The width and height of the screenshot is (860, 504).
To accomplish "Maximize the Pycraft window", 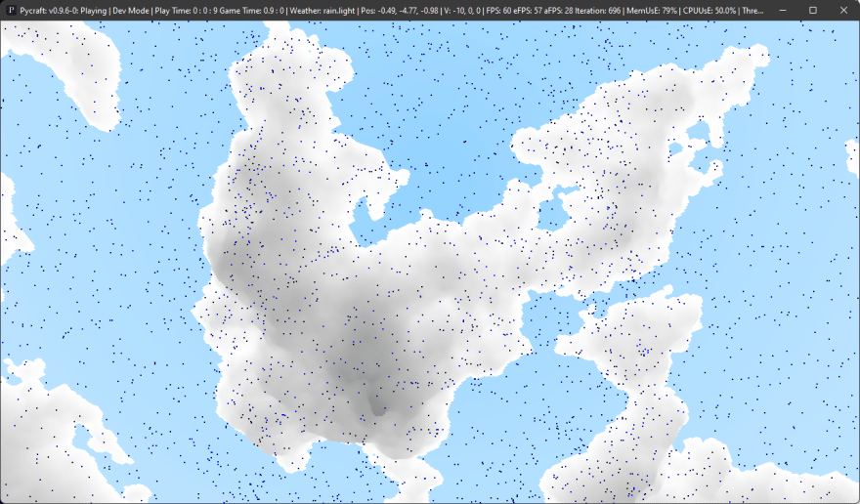I will click(x=813, y=11).
